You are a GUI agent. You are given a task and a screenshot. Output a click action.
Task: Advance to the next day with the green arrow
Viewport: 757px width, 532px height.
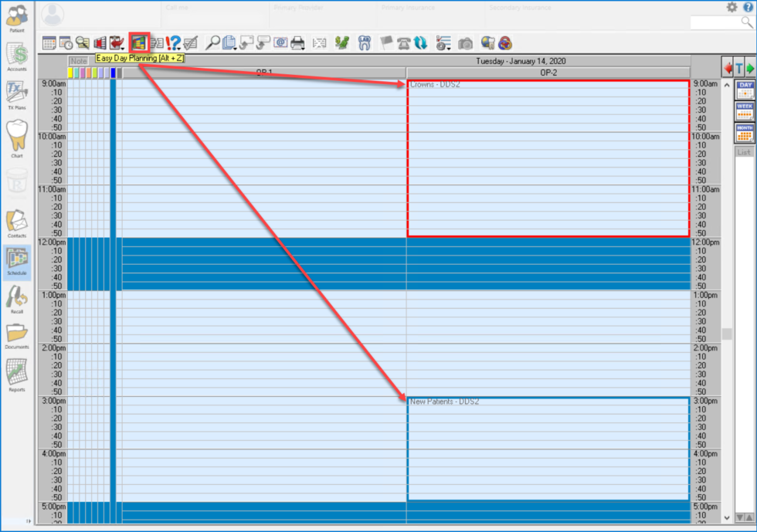(750, 67)
